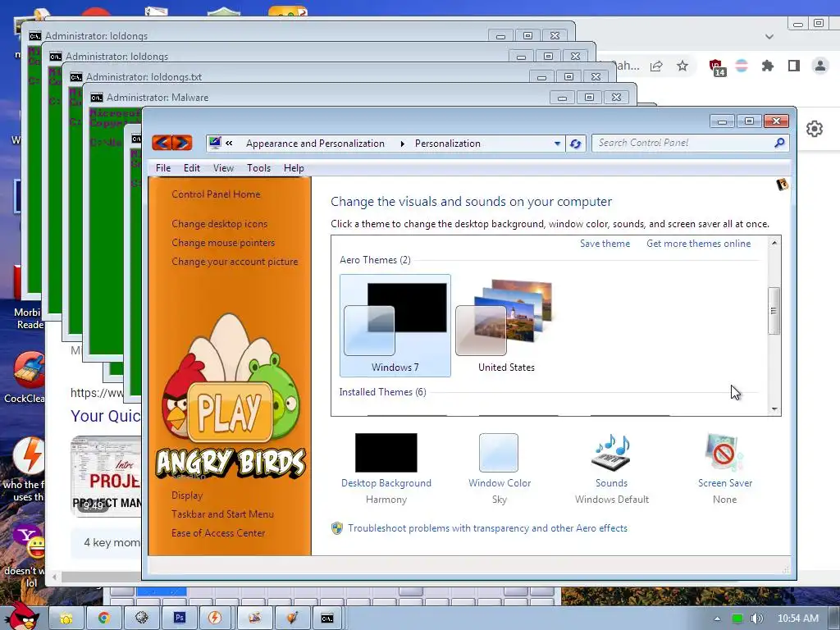840x630 pixels.
Task: Click the volume speaker icon in system tray
Action: (x=756, y=619)
